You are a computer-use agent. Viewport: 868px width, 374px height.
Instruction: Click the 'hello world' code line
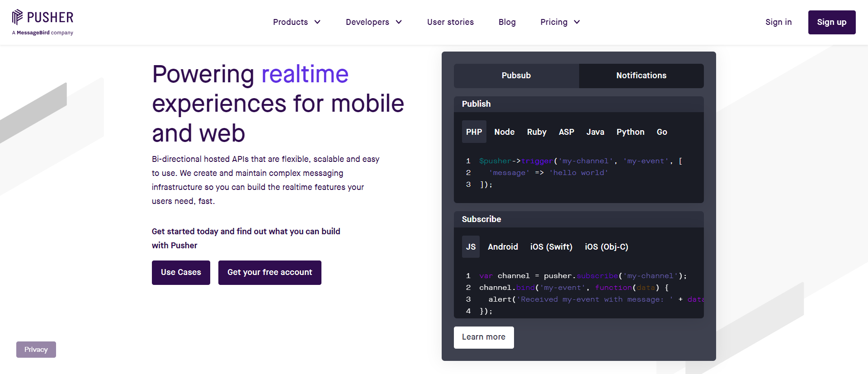pos(548,173)
